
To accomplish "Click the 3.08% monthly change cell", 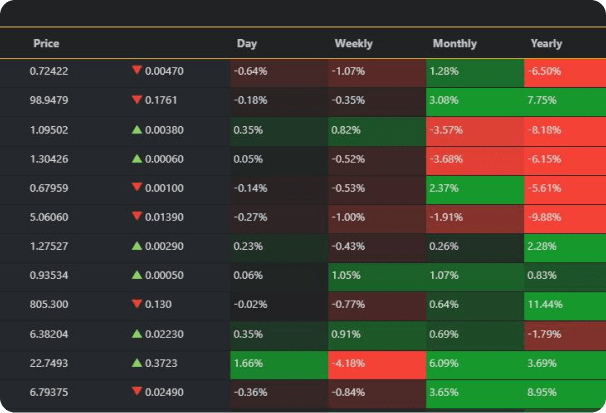I will pos(475,102).
